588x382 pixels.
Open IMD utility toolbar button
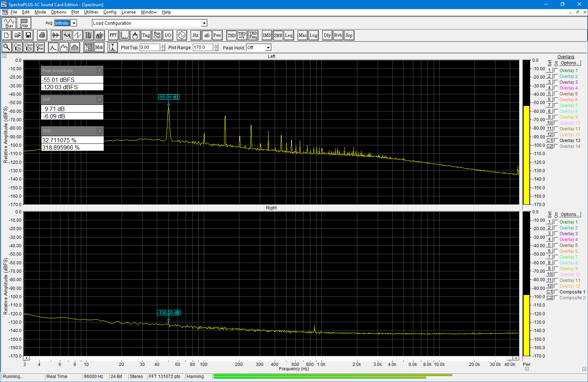(x=267, y=35)
